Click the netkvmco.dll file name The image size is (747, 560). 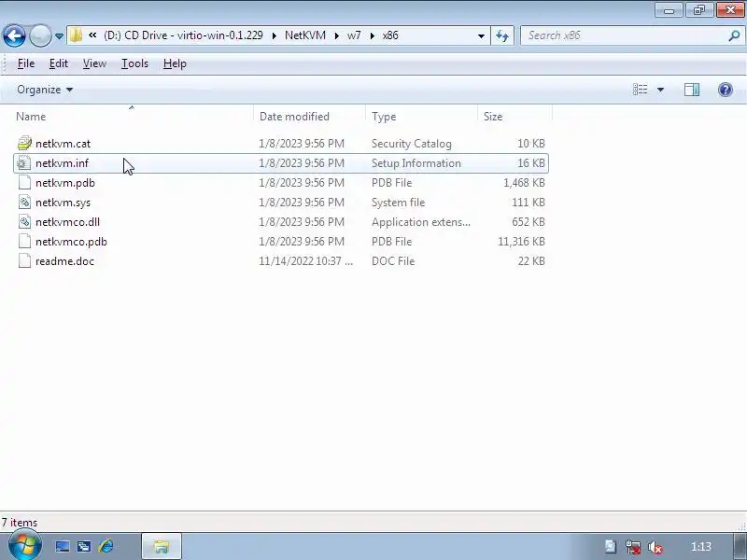coord(67,222)
